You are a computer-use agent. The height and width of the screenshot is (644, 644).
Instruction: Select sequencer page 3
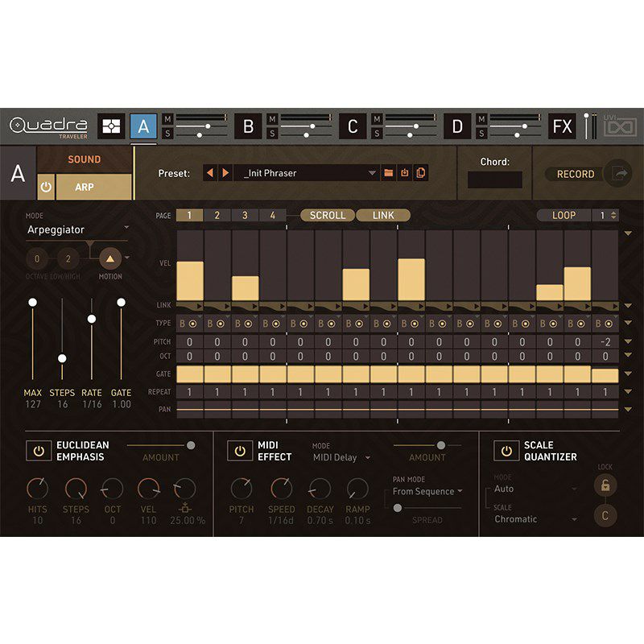245,215
